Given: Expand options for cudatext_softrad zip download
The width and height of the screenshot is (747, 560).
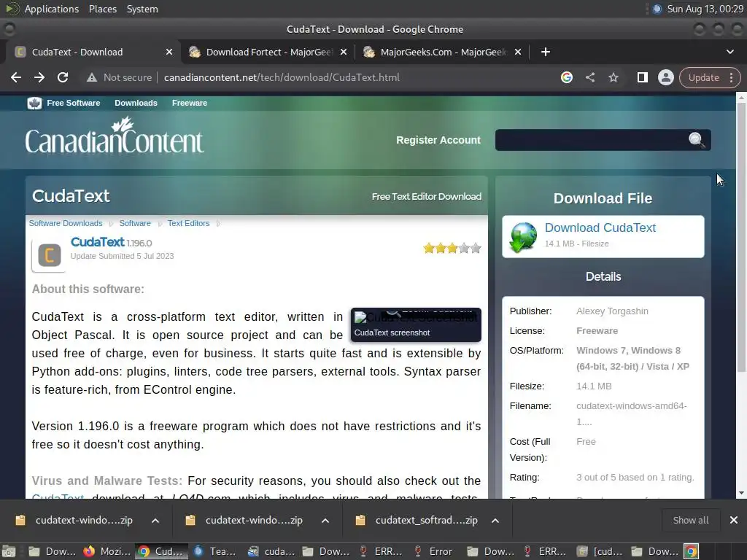Looking at the screenshot, I should tap(495, 521).
